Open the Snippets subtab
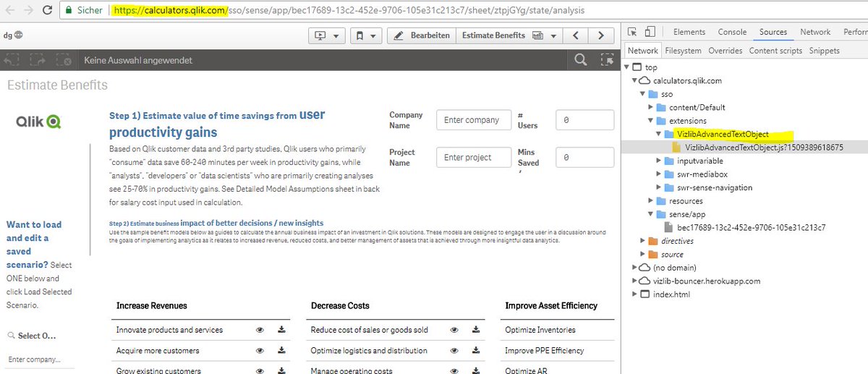The image size is (868, 374). point(825,51)
